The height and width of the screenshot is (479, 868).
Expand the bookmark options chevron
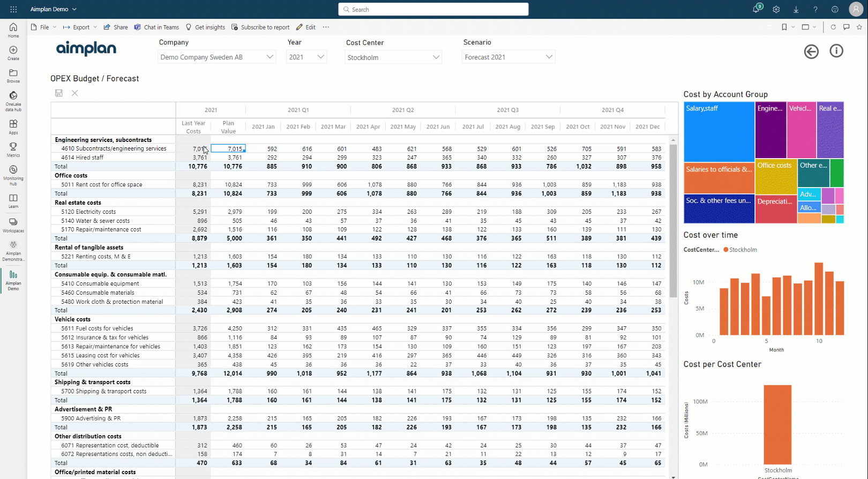tap(794, 27)
